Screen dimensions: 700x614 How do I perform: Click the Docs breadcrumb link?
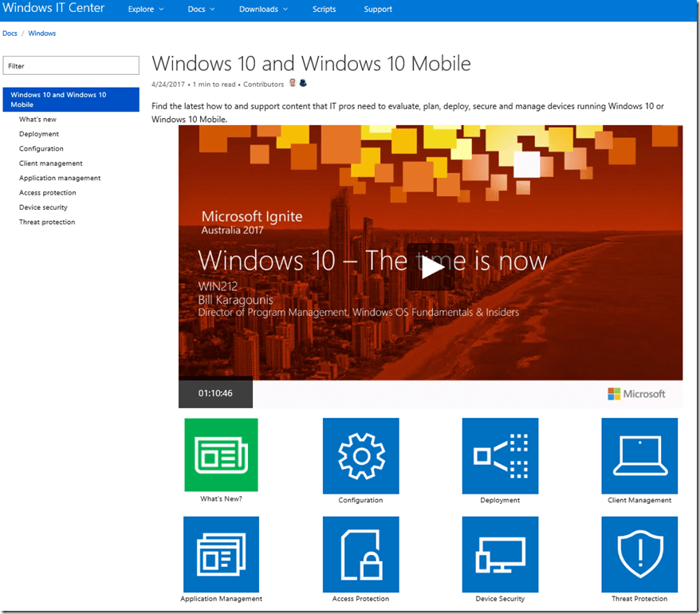[10, 33]
